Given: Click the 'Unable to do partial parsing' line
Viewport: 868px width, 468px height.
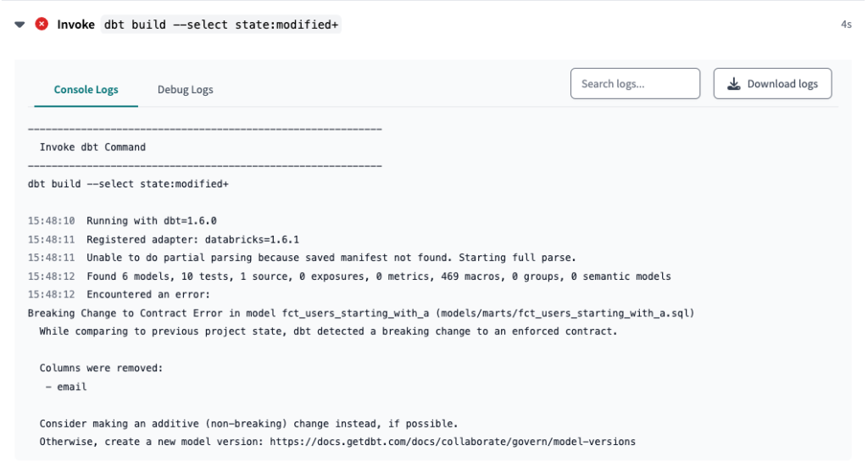Looking at the screenshot, I should coord(331,258).
